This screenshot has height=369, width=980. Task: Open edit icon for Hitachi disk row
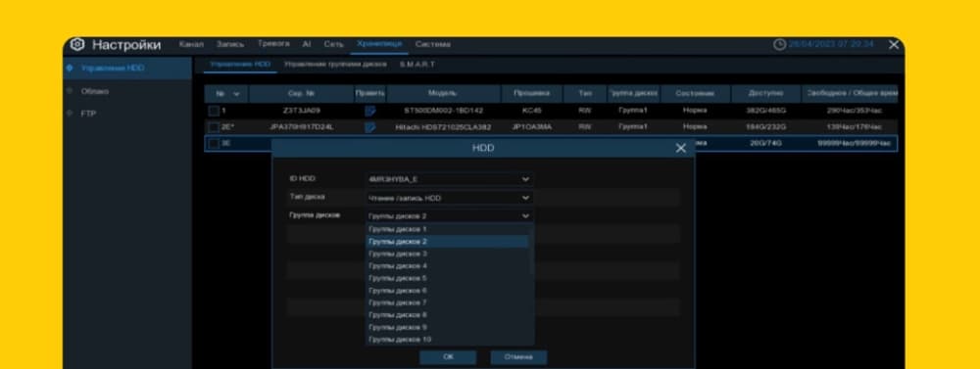[370, 127]
